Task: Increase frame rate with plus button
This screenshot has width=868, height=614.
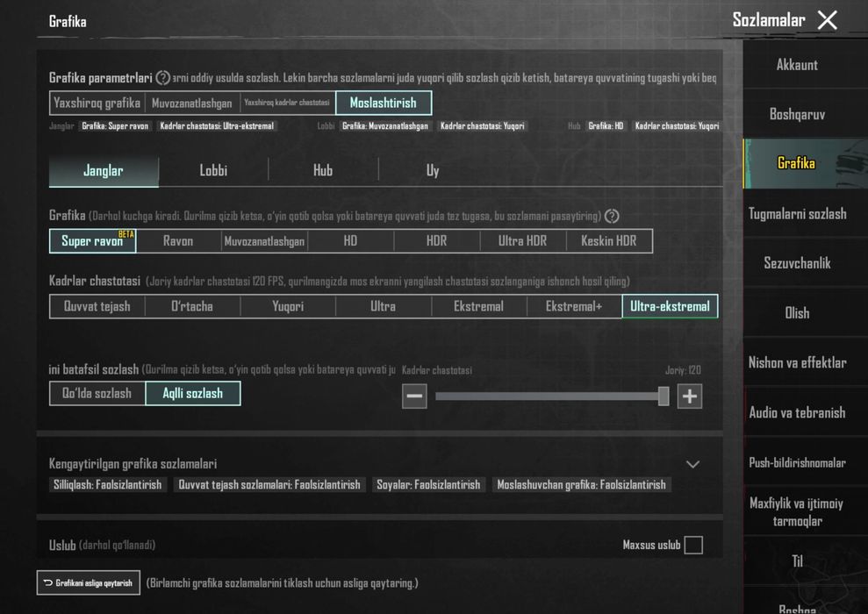Action: click(x=690, y=396)
